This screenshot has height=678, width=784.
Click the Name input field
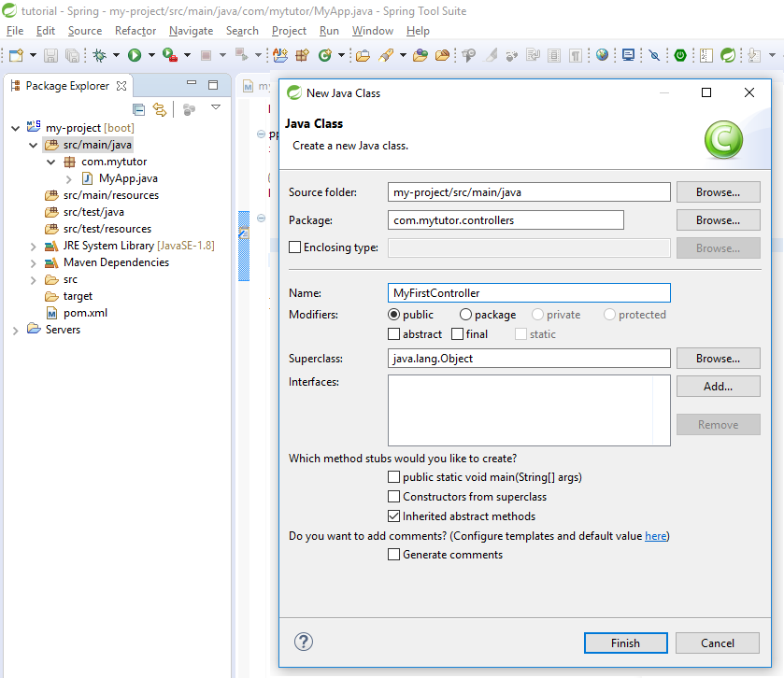[529, 293]
